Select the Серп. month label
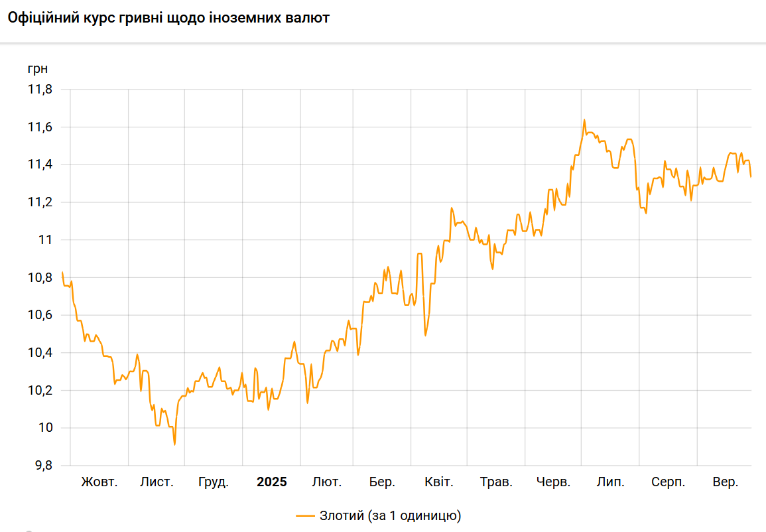The width and height of the screenshot is (766, 532). (x=668, y=482)
